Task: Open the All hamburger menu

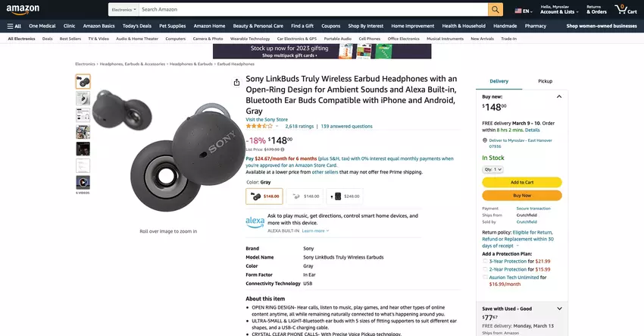Action: pos(14,26)
